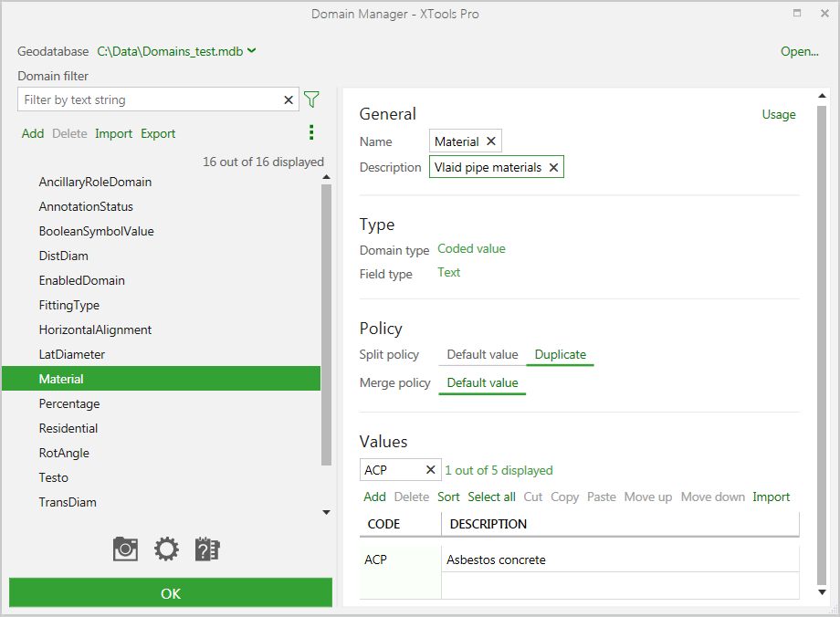The width and height of the screenshot is (840, 617).
Task: Select merge policy Default value
Action: 482,383
